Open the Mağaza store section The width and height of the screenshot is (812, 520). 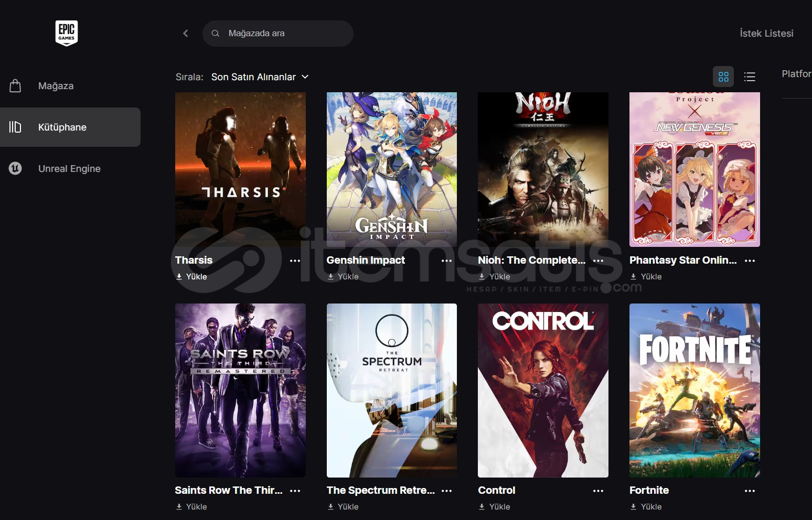[x=70, y=85]
